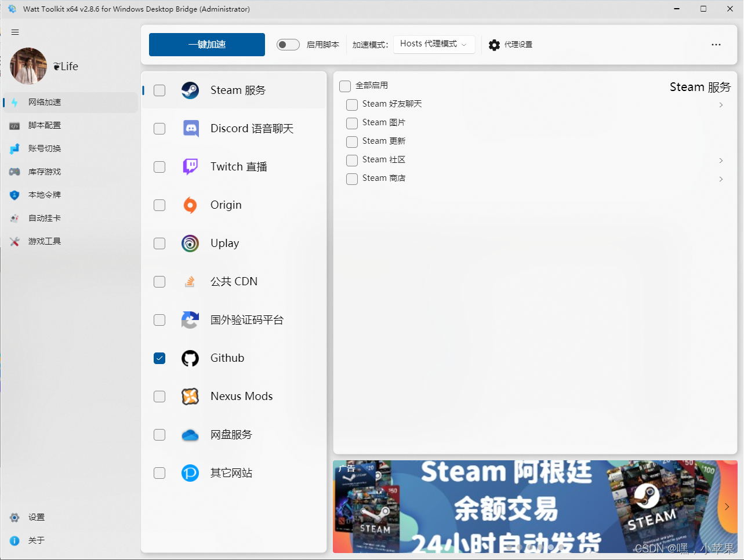This screenshot has width=744, height=560.
Task: Select the 公共 CDN service row
Action: coord(234,282)
